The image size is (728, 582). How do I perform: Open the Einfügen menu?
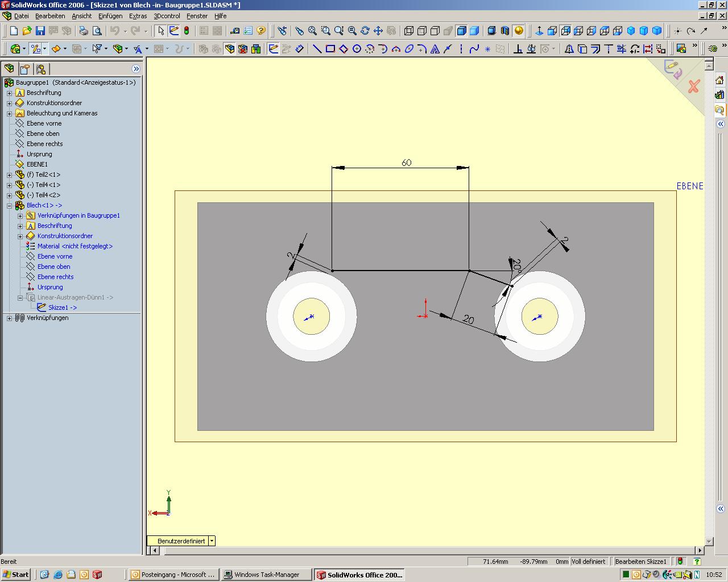click(110, 16)
